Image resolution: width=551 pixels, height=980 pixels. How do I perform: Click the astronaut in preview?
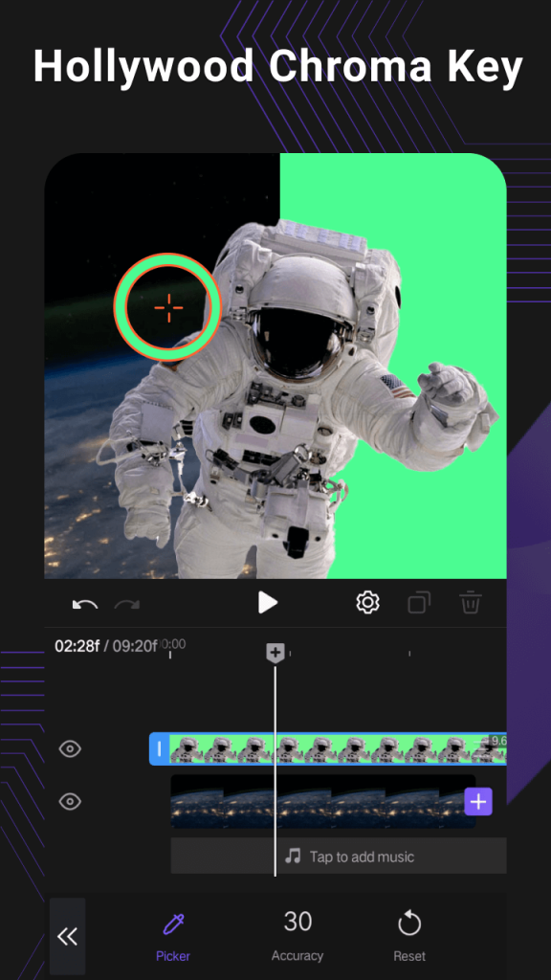coord(297,400)
